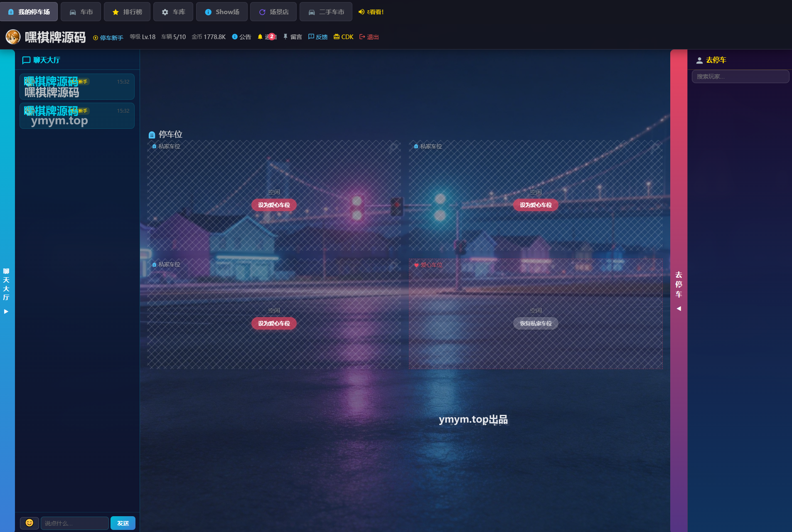Viewport: 792px width, 532px height.
Task: Click the 聊天大厅 panel header
Action: click(41, 60)
